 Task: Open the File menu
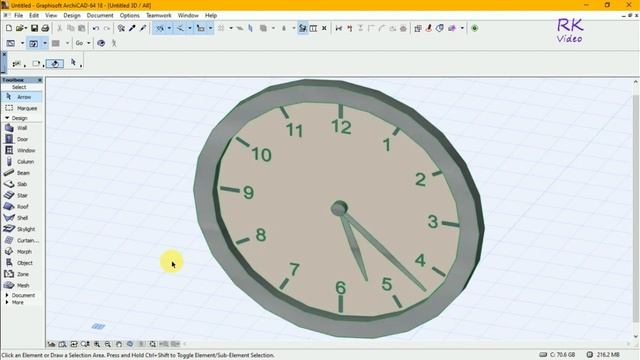[x=18, y=16]
